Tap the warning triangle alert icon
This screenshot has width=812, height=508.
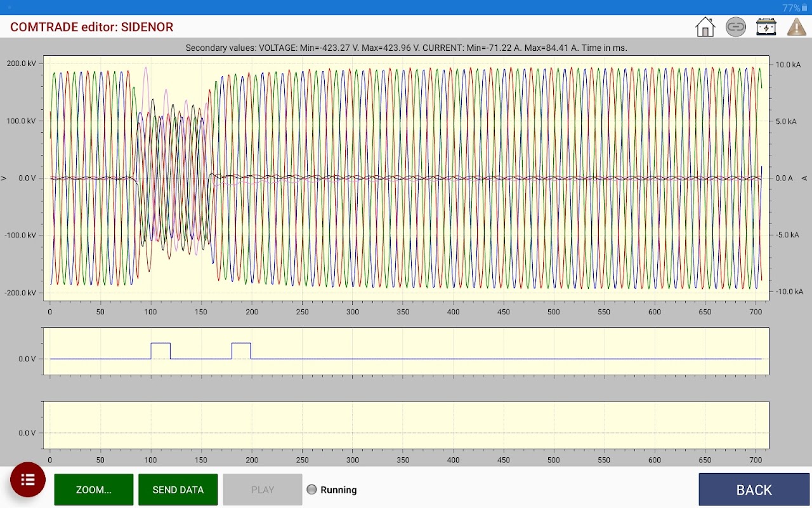click(796, 27)
